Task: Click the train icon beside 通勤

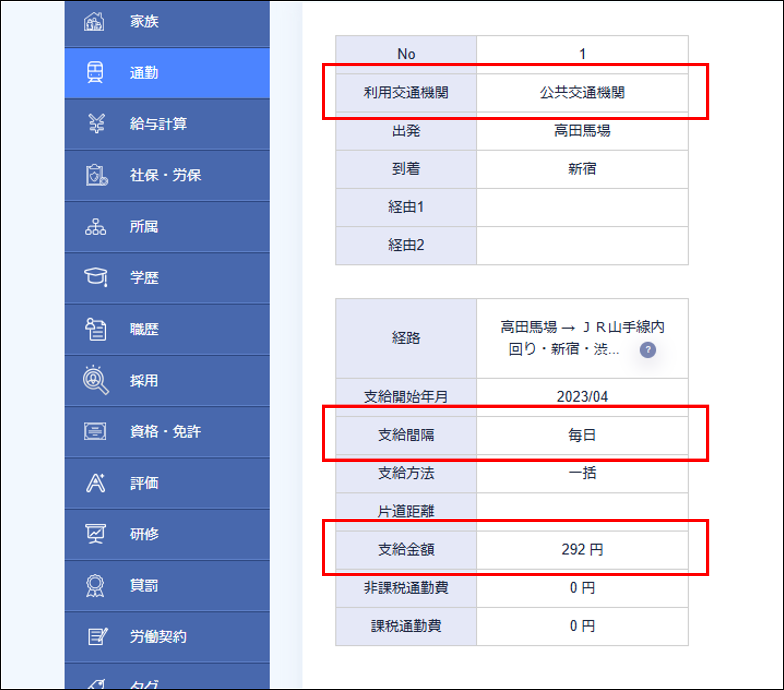Action: [x=95, y=72]
